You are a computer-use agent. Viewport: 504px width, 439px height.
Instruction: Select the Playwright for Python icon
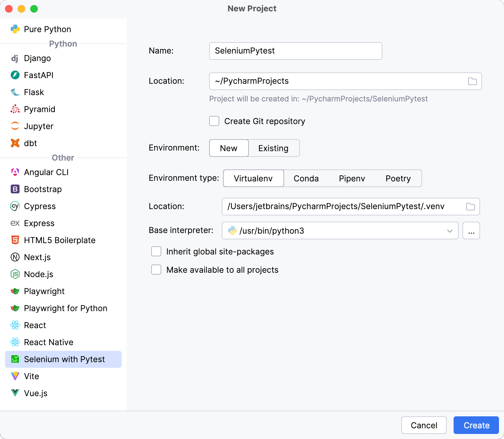pyautogui.click(x=15, y=308)
